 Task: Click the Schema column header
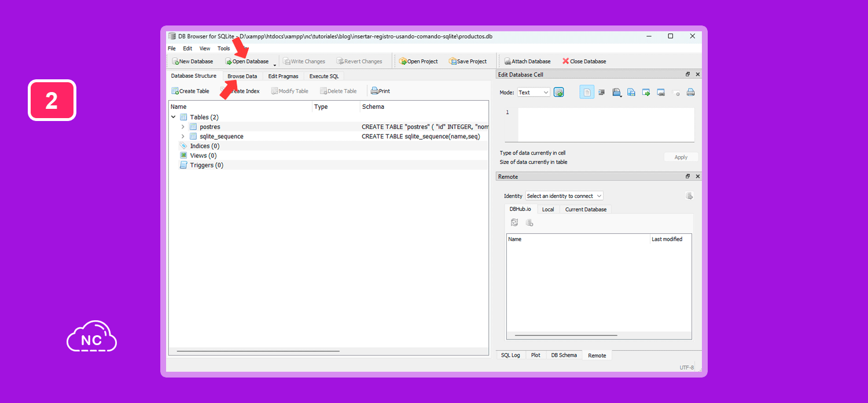(x=424, y=107)
